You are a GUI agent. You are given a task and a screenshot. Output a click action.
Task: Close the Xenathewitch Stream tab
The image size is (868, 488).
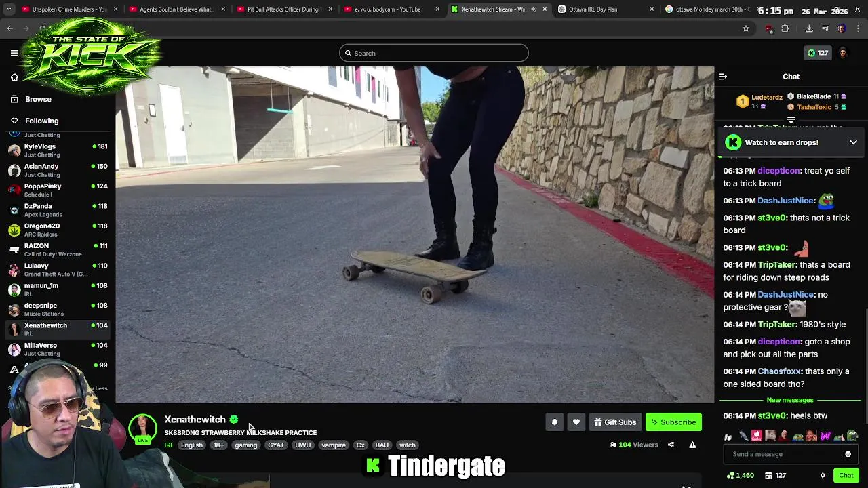544,9
